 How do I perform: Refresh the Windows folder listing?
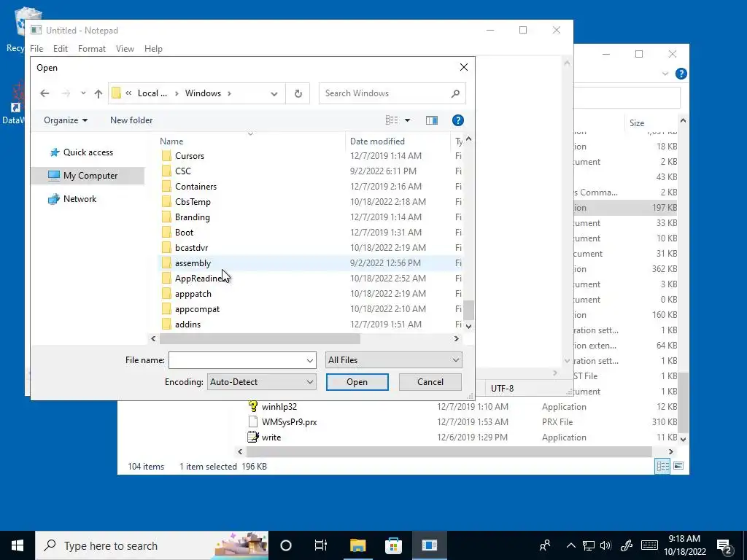(x=298, y=93)
